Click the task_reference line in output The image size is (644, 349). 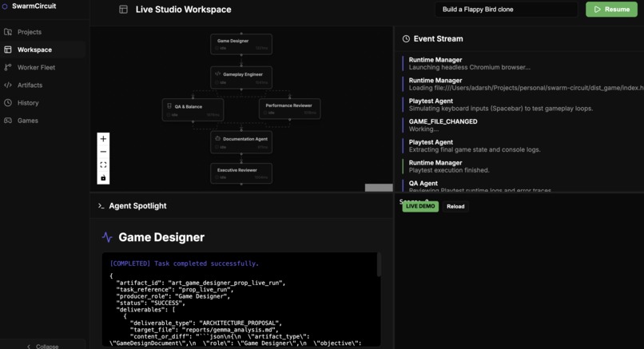[175, 289]
